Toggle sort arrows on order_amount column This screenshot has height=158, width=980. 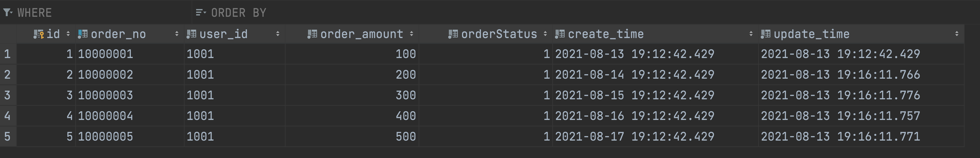(x=412, y=34)
